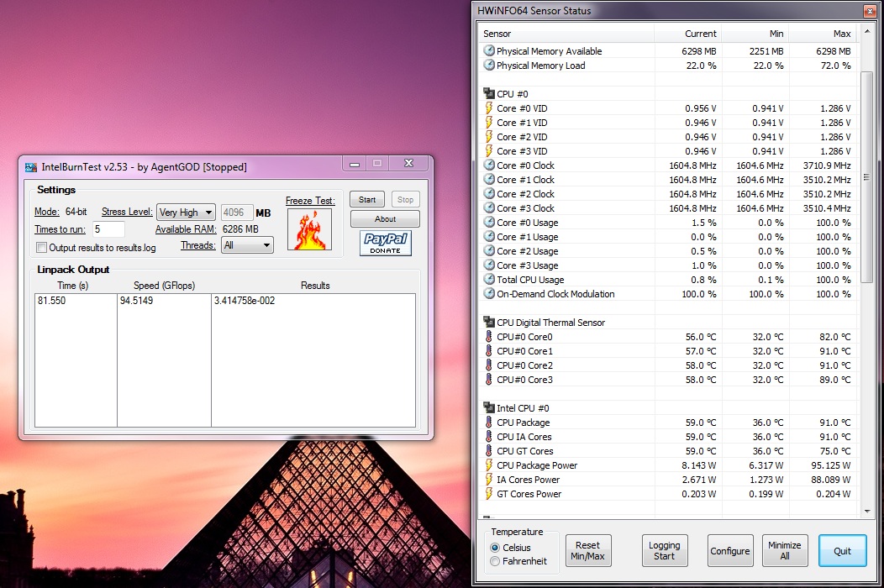Open the Threads dropdown

[247, 245]
